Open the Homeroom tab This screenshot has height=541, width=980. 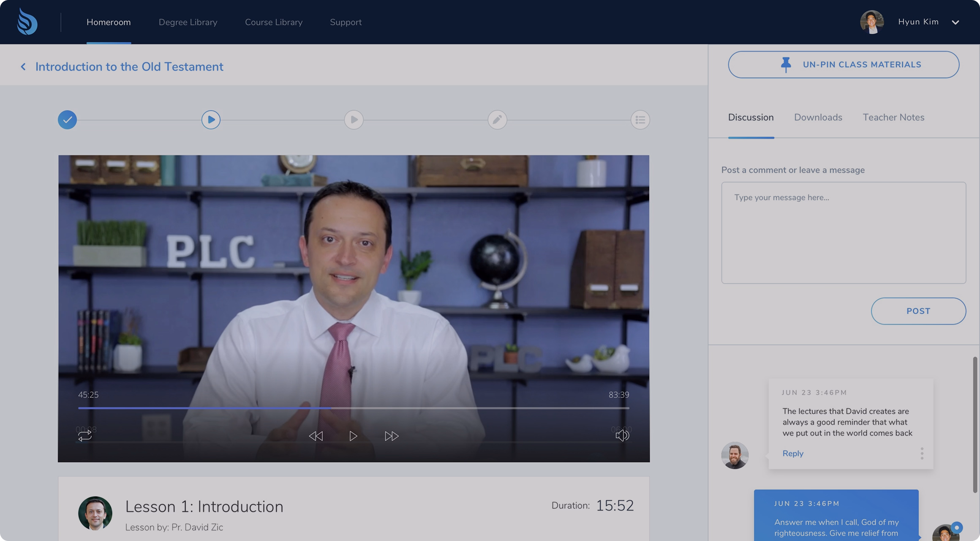pos(109,22)
